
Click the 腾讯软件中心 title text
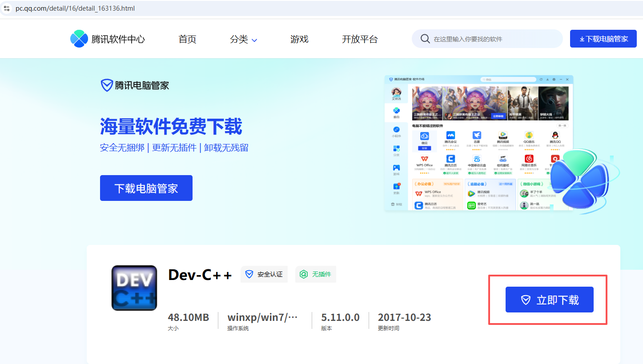click(x=118, y=39)
